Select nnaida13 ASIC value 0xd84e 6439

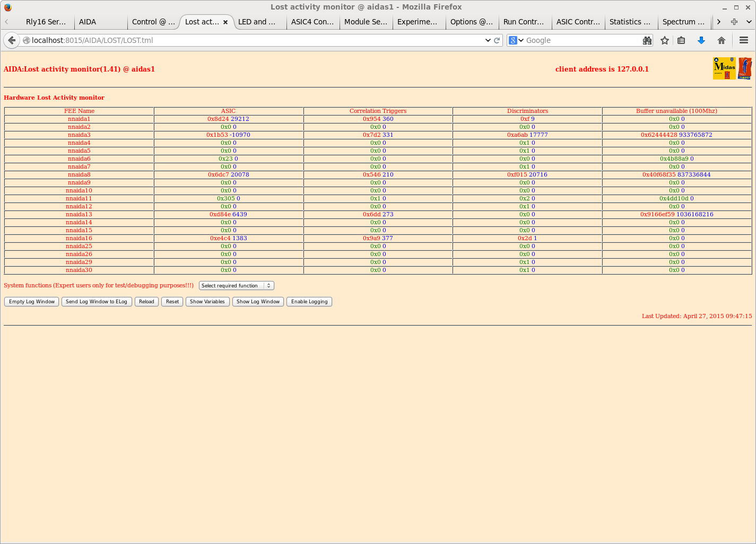coord(228,215)
